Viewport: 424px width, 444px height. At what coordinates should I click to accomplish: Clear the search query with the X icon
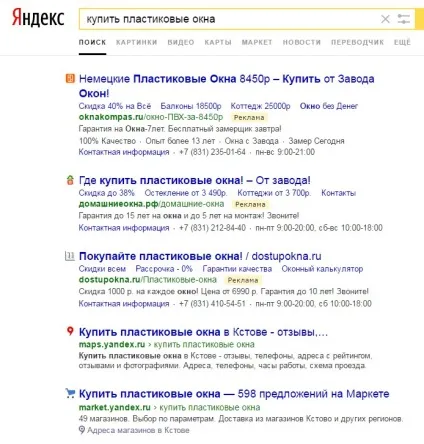tap(385, 19)
